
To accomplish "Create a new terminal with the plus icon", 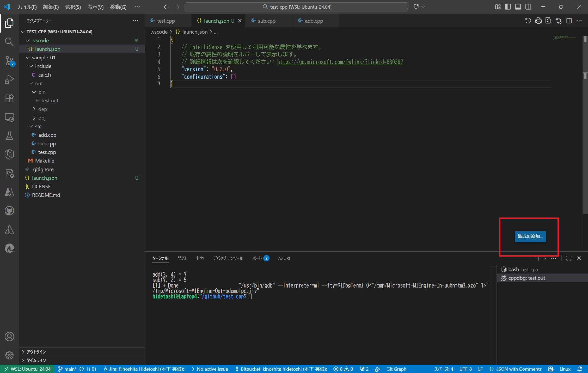I will pos(538,258).
